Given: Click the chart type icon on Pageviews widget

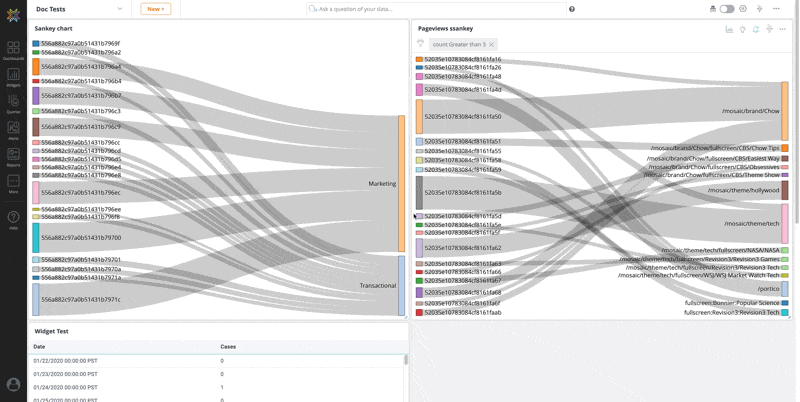Looking at the screenshot, I should click(x=729, y=29).
